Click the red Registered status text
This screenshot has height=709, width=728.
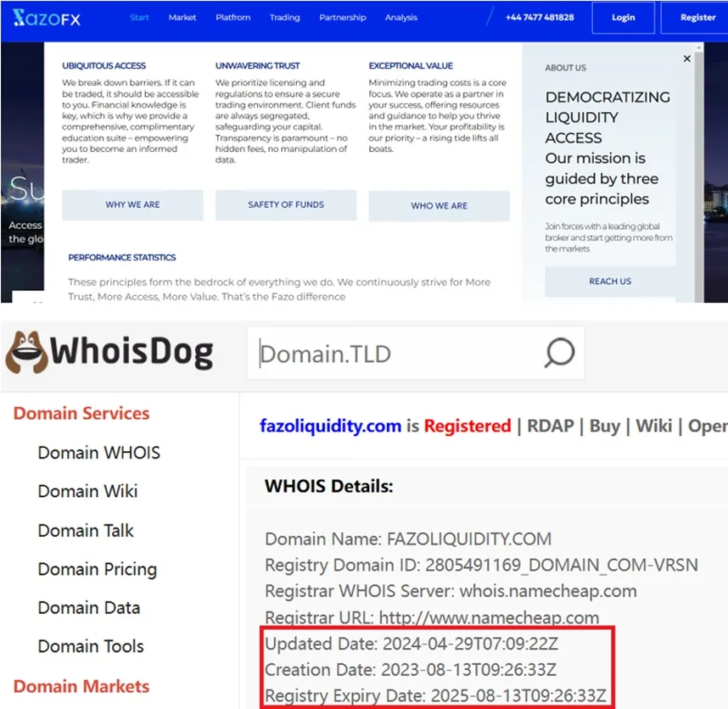click(467, 426)
